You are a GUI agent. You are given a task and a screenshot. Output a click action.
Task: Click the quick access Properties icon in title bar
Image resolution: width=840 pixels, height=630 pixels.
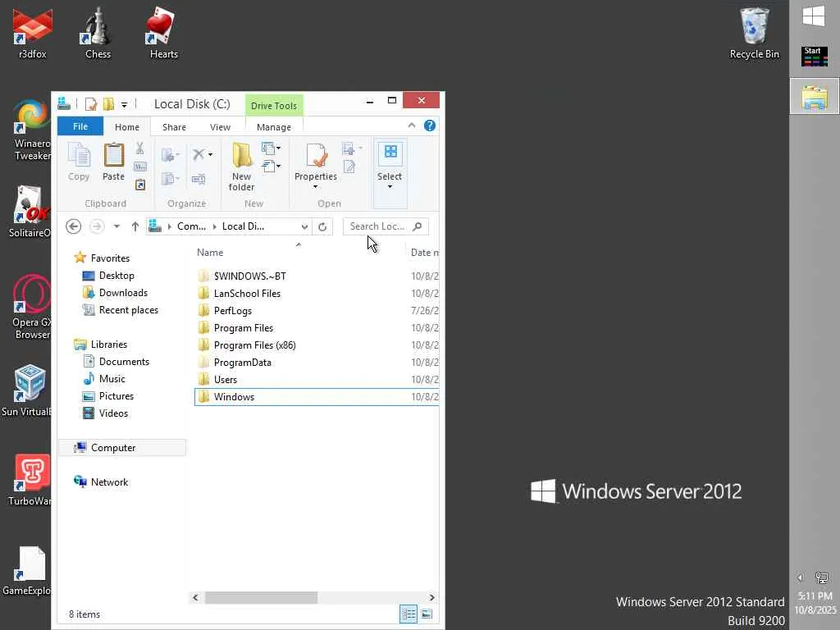coord(91,103)
